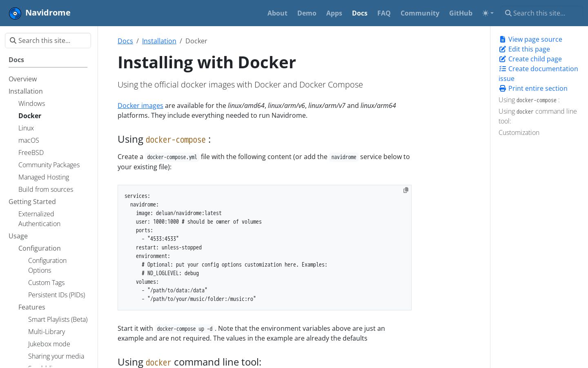Expand the Getting Started sidebar section

[x=32, y=202]
